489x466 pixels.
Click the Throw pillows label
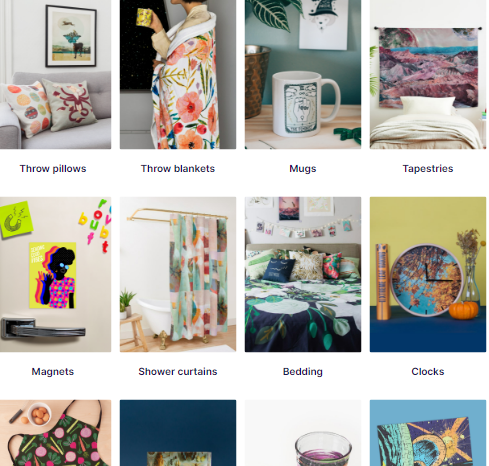point(53,169)
